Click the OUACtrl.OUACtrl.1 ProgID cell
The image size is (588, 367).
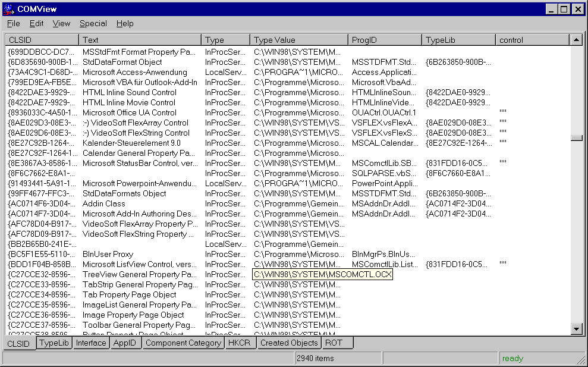384,113
